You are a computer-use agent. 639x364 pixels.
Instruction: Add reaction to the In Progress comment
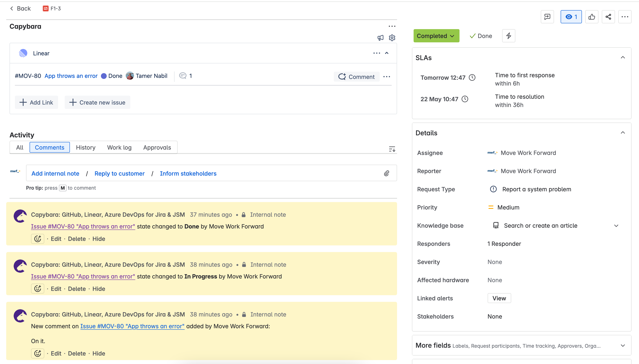tap(37, 289)
